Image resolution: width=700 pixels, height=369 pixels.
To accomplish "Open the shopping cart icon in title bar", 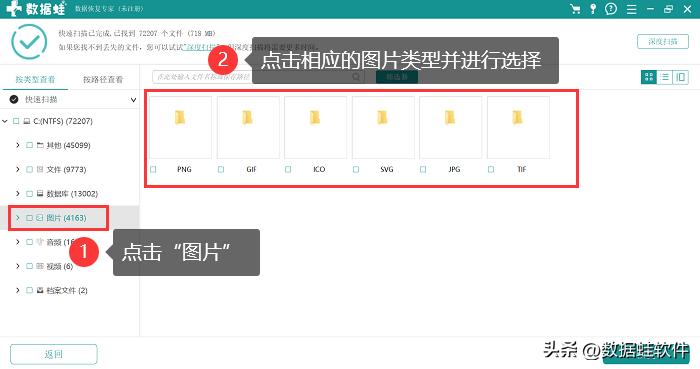I will coord(575,9).
